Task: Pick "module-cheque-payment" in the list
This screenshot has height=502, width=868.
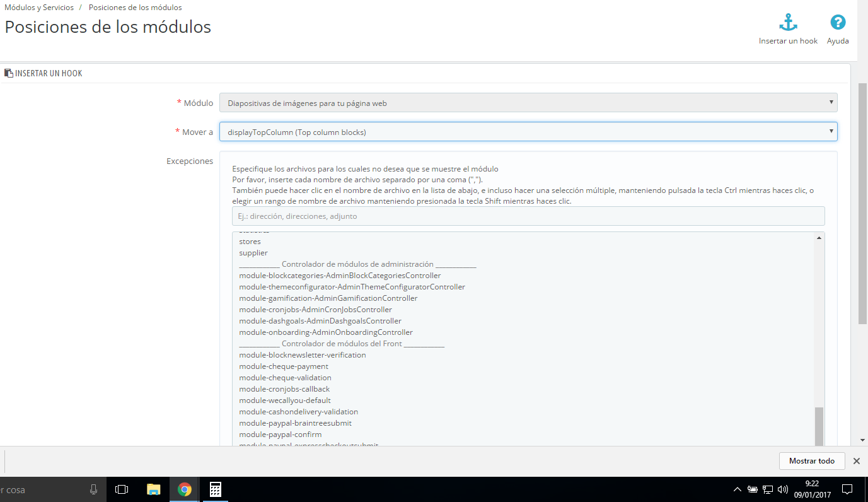Action: [x=284, y=366]
